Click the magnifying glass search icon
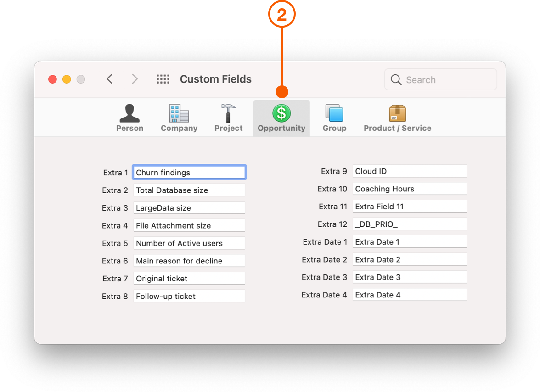Screen dimensions: 540x392 (x=396, y=80)
